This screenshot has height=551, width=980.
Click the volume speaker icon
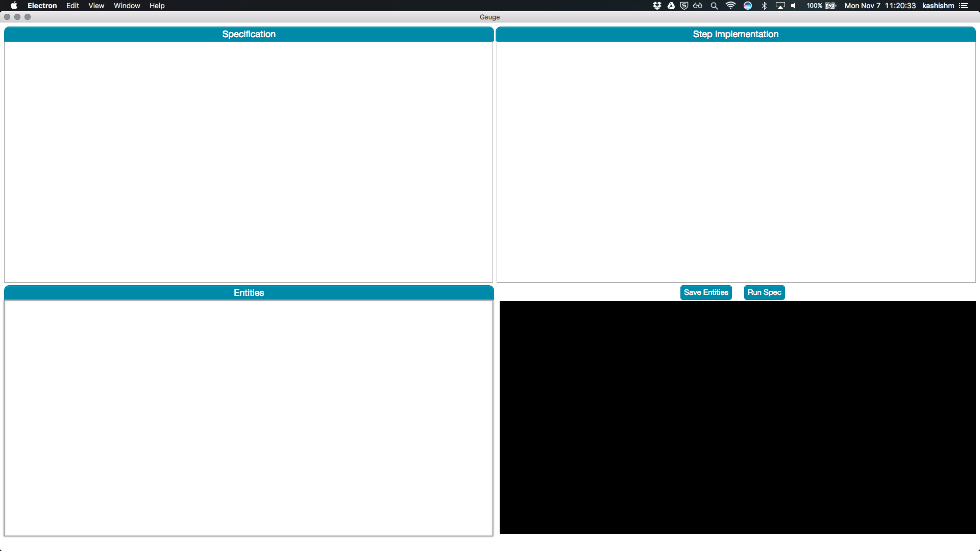(794, 6)
